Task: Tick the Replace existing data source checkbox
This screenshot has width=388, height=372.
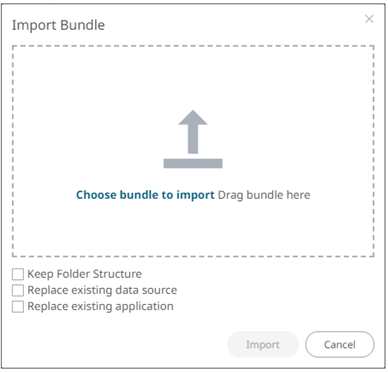Action: click(x=18, y=290)
